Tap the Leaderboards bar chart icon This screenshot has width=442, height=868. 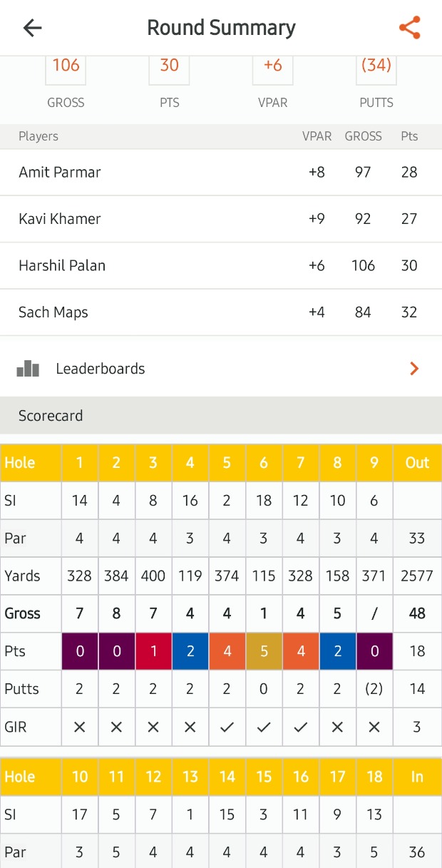pos(28,369)
